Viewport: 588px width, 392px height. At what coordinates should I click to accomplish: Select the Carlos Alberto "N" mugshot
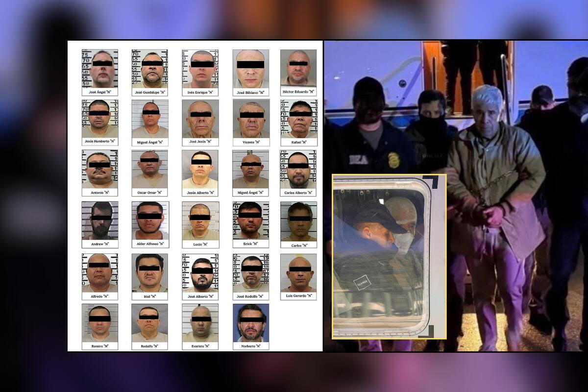[x=298, y=170]
